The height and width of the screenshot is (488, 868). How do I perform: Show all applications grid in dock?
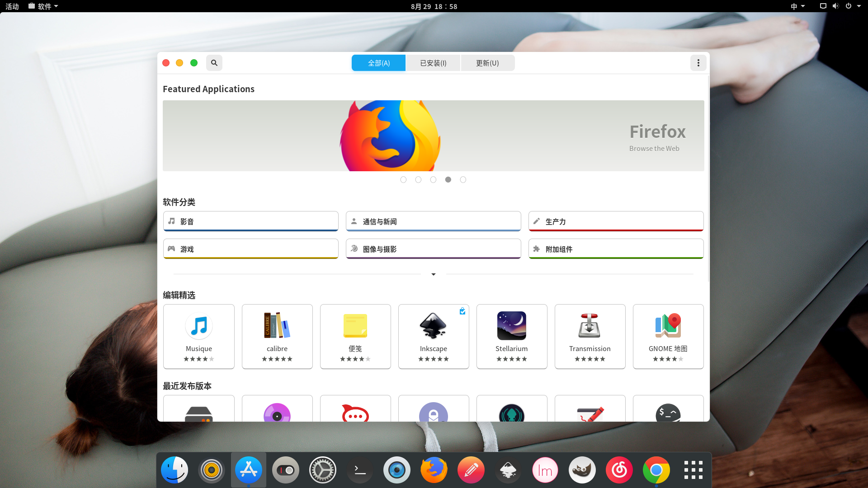coord(693,470)
